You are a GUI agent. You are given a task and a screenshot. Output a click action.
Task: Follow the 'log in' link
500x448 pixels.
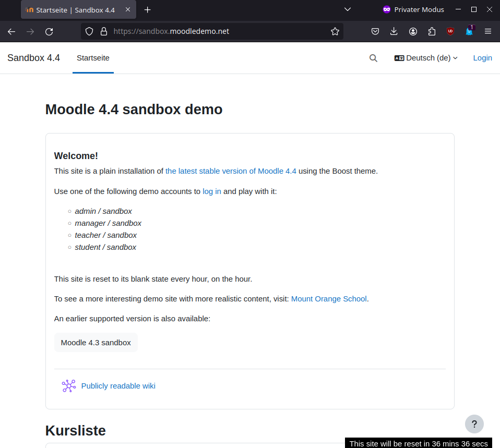pos(212,191)
